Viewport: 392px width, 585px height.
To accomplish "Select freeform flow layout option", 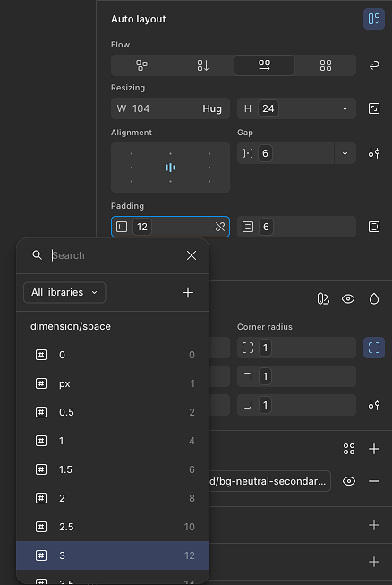I will click(x=141, y=65).
